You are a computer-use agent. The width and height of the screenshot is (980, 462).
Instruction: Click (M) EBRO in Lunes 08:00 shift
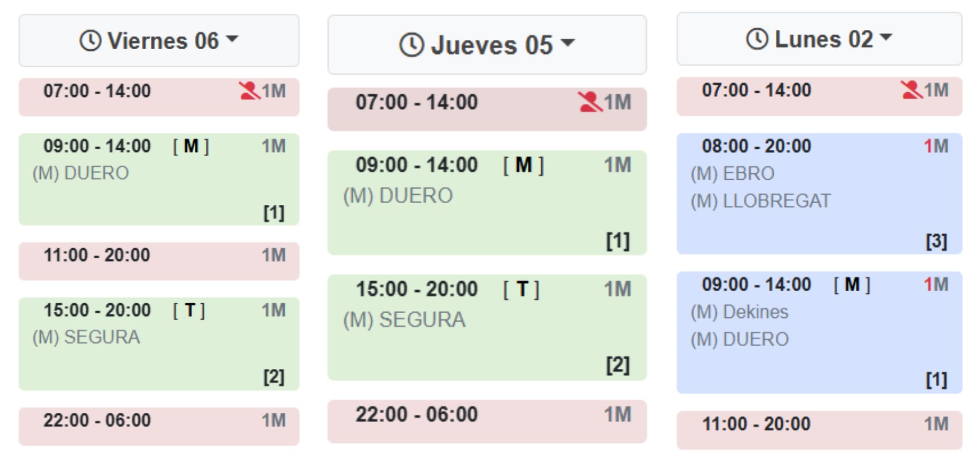coord(732,173)
